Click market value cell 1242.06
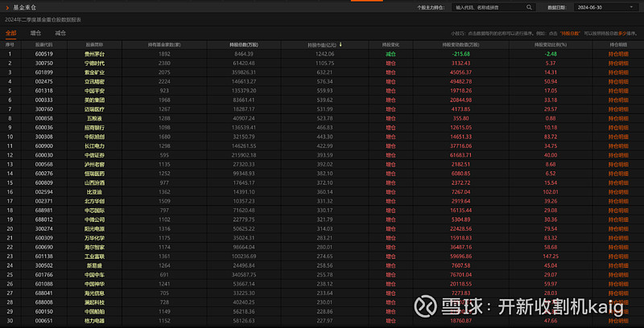 325,54
